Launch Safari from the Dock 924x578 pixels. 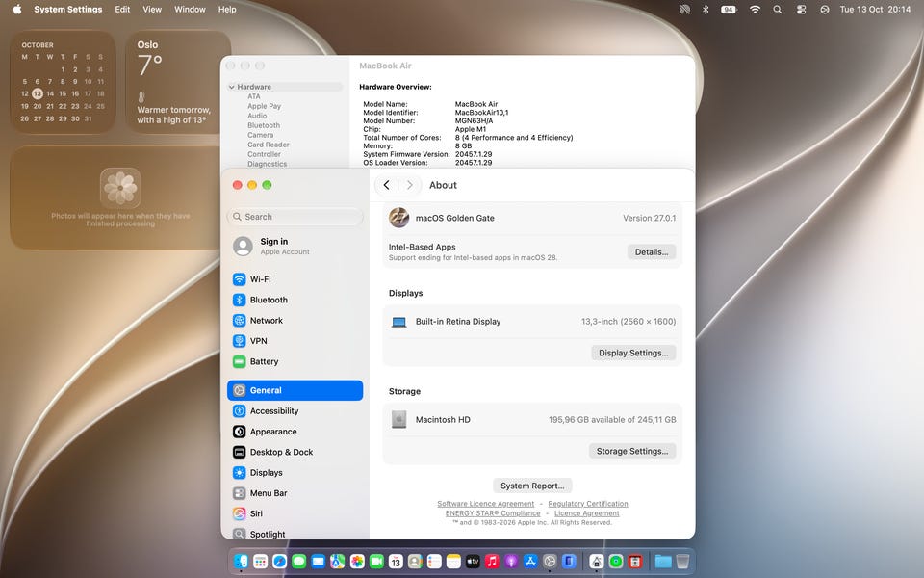pos(279,562)
